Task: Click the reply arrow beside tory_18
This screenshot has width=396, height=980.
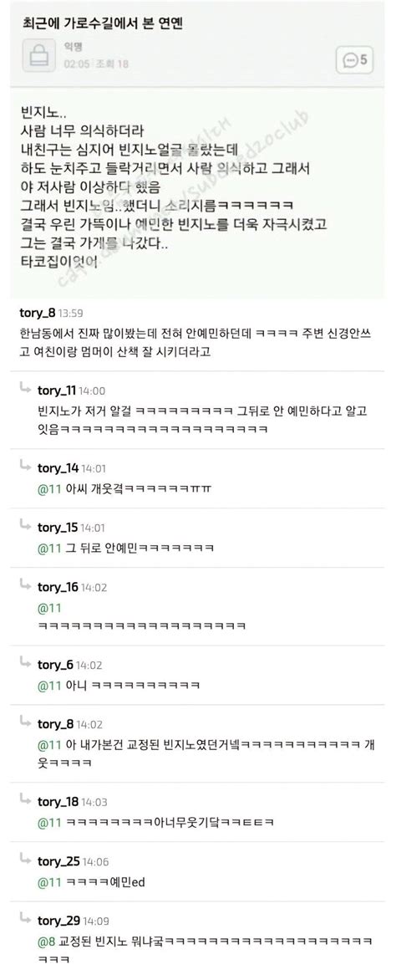Action: 25,800
